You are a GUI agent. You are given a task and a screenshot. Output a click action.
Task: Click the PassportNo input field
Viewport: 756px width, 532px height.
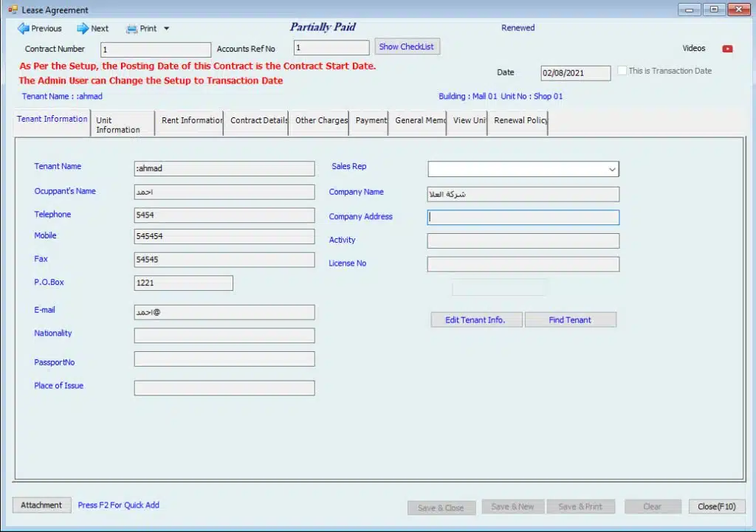pyautogui.click(x=224, y=359)
